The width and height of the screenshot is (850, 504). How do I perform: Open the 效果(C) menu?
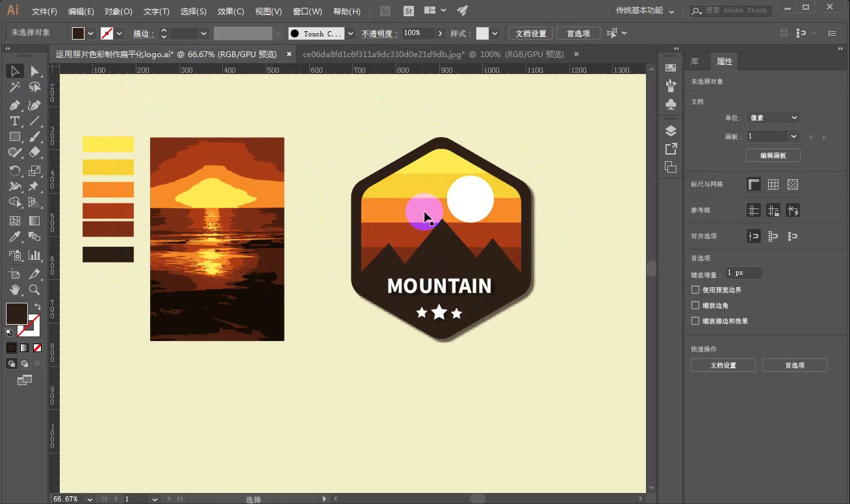[231, 11]
